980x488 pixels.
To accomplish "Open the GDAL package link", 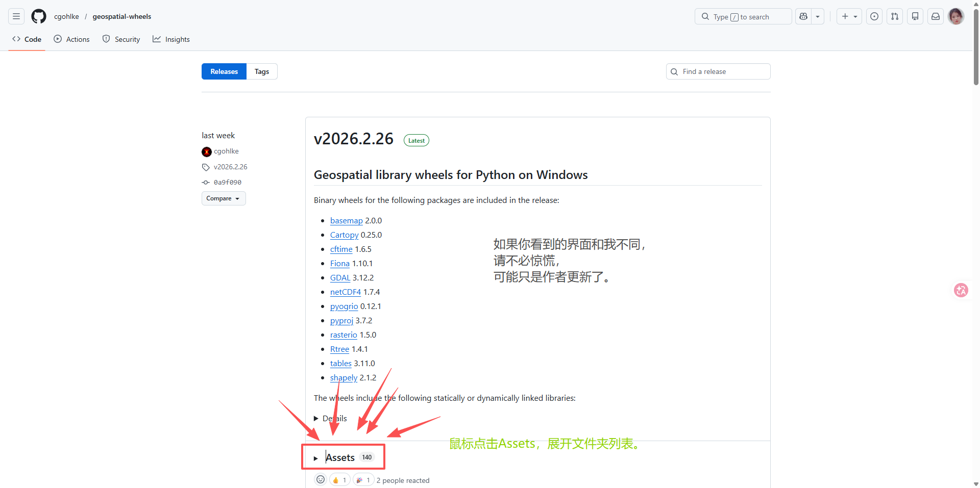I will [x=340, y=278].
